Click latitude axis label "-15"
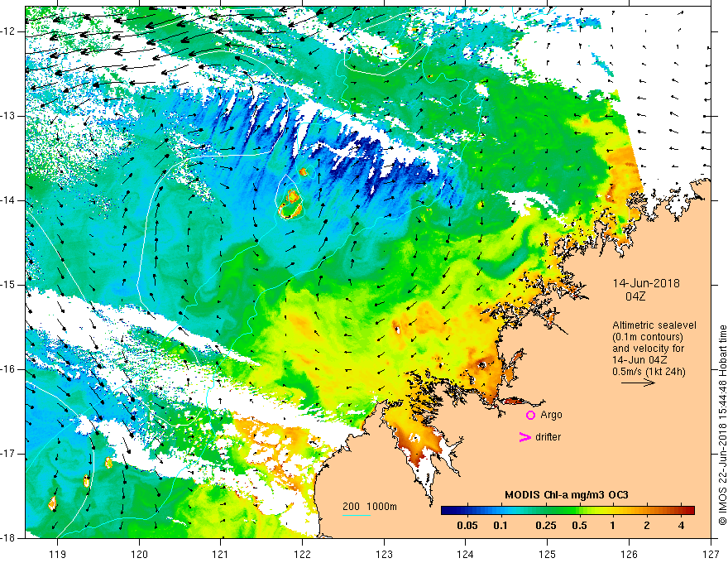728x563 pixels. pos(9,285)
